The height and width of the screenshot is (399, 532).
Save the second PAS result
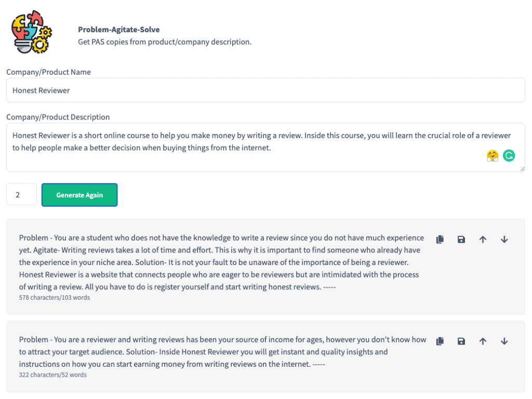461,341
